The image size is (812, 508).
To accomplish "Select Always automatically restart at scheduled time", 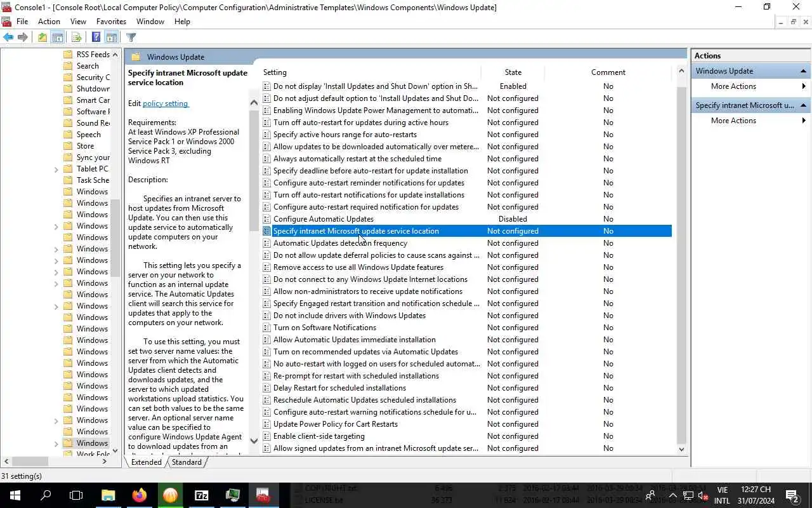I will click(467, 159).
